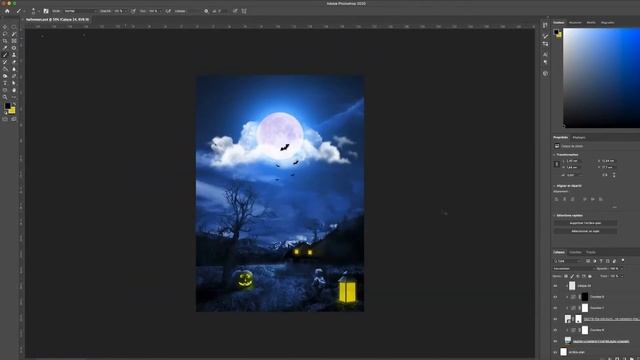
Task: Switch to the Muestras tab
Action: (x=575, y=22)
